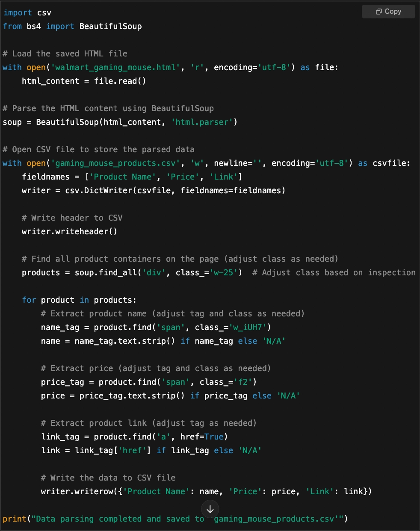The image size is (420, 531).
Task: Click the href=True argument
Action: pyautogui.click(x=202, y=437)
